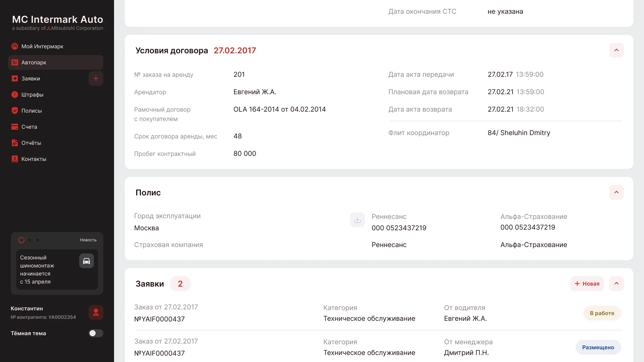Click OLA 164-2014 от 04.02.2014 value

(279, 109)
